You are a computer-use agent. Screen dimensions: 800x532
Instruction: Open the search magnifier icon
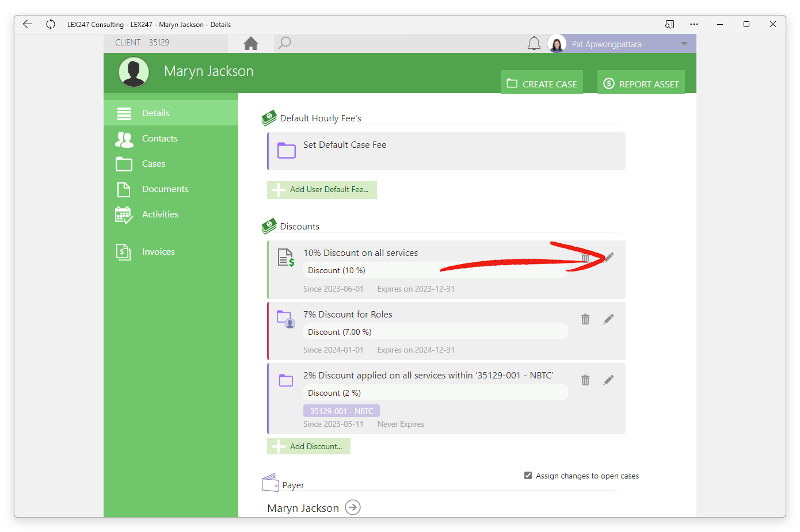pyautogui.click(x=284, y=43)
